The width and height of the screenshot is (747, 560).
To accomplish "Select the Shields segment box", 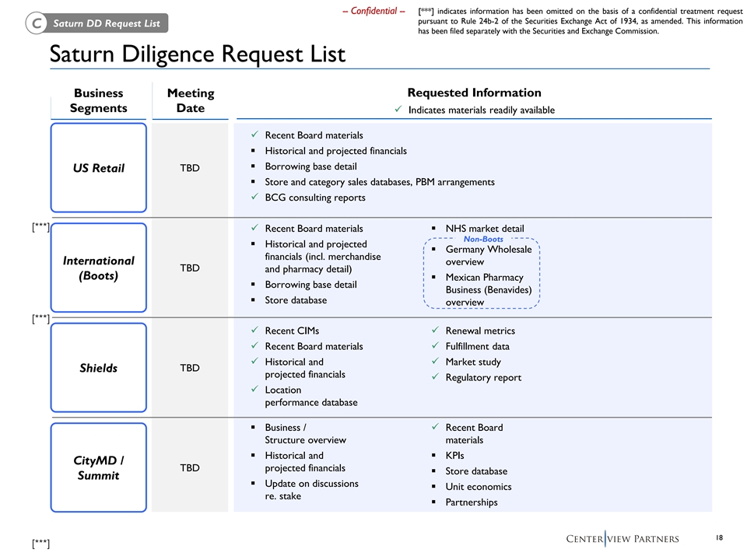I will [99, 368].
